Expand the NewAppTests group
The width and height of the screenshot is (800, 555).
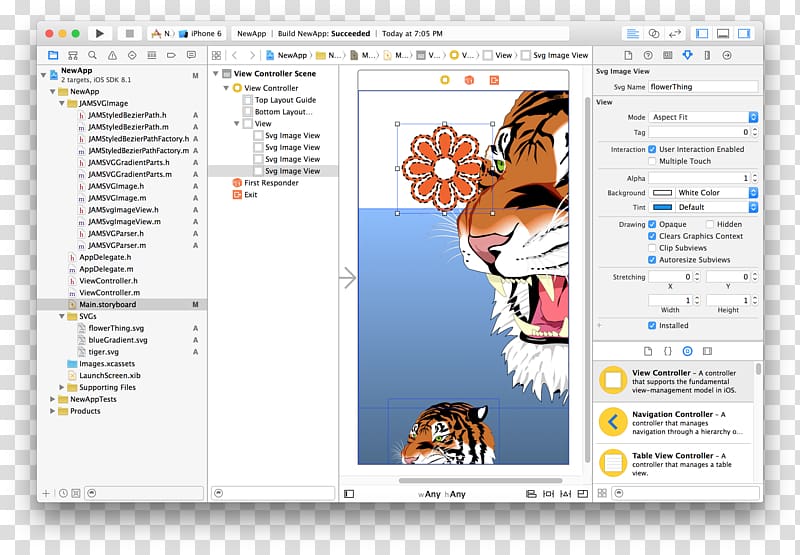click(53, 399)
